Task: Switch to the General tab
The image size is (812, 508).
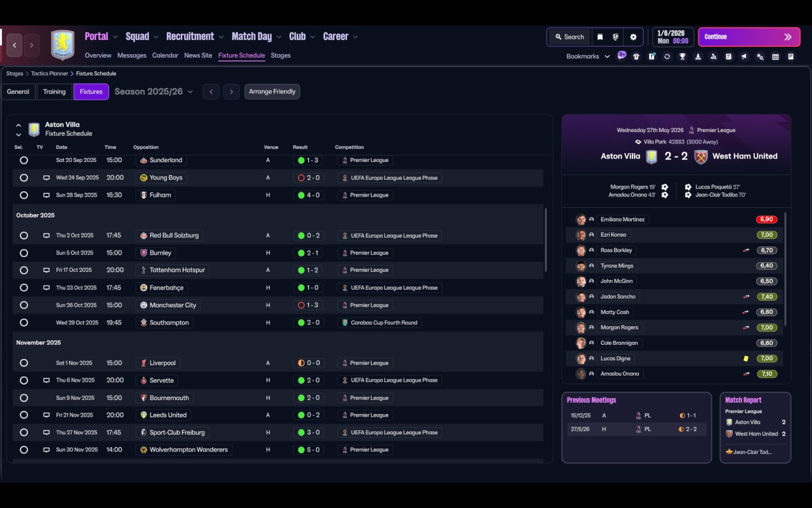Action: [18, 92]
